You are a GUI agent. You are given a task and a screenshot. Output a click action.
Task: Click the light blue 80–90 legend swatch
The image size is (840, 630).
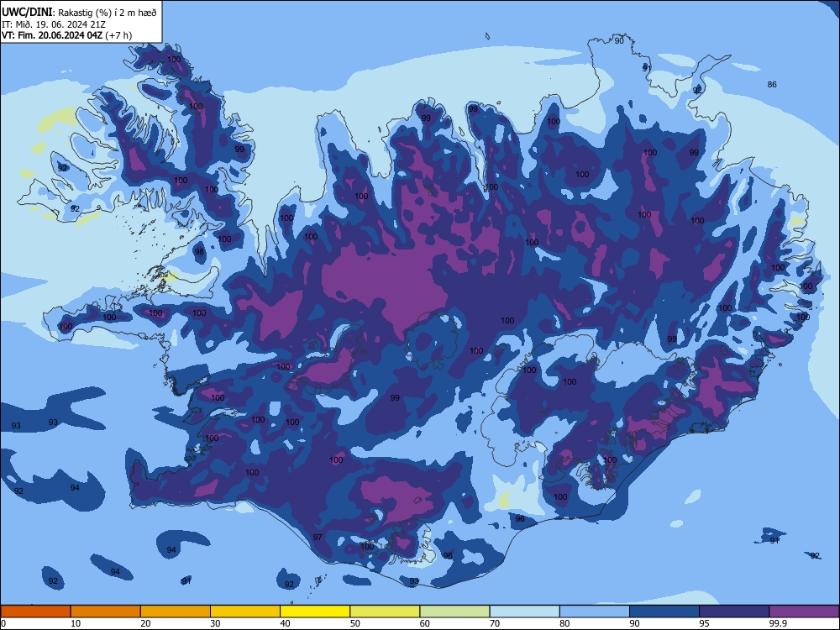pyautogui.click(x=595, y=612)
